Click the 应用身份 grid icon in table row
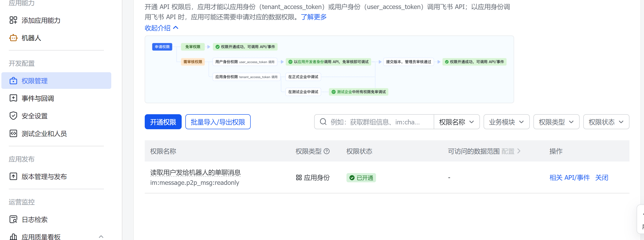 [299, 178]
